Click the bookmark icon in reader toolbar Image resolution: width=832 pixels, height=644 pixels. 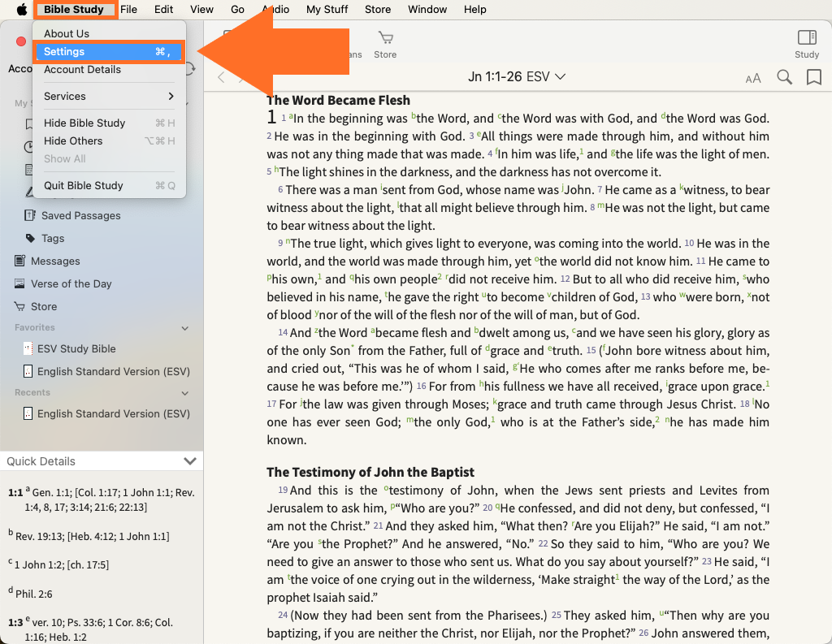813,77
